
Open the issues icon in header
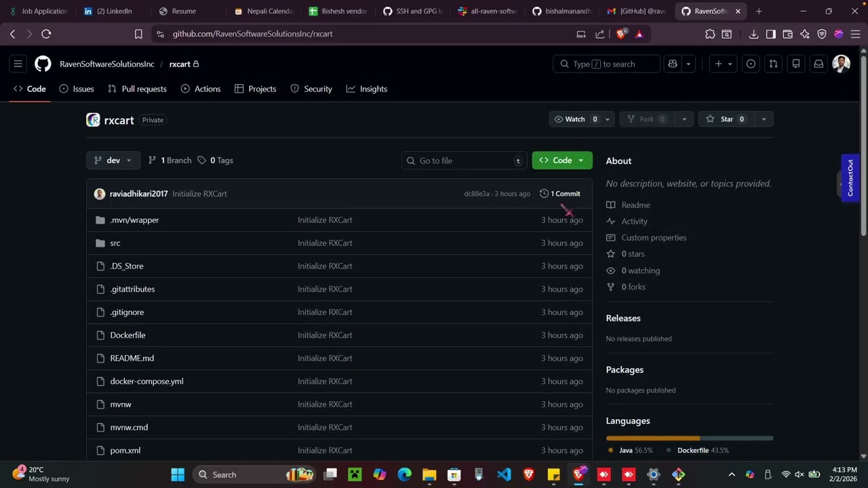pyautogui.click(x=751, y=64)
